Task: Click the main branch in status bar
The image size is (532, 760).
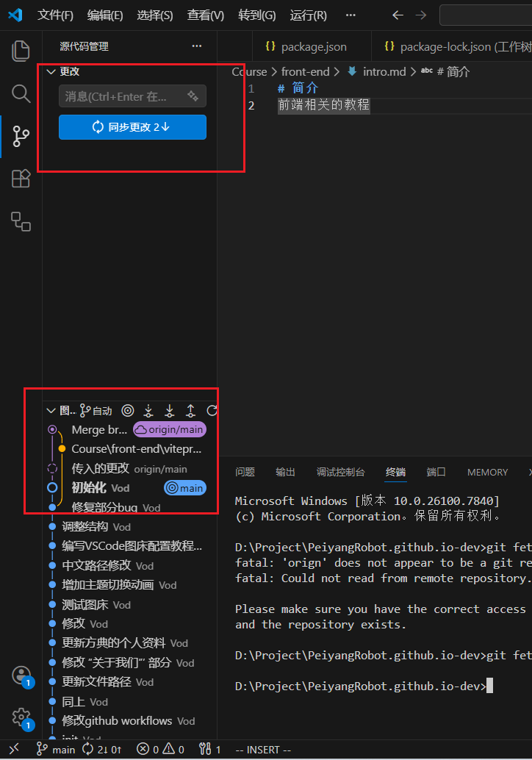Action: click(56, 750)
